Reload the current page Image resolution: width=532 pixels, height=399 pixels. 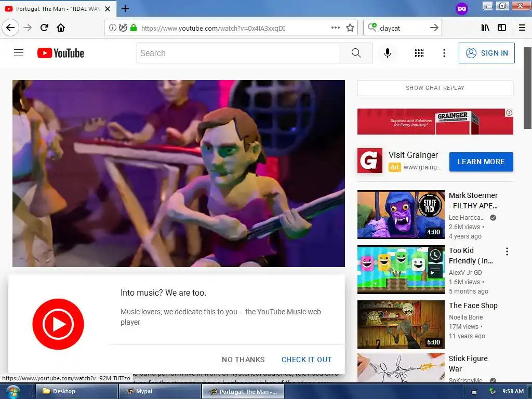(44, 28)
